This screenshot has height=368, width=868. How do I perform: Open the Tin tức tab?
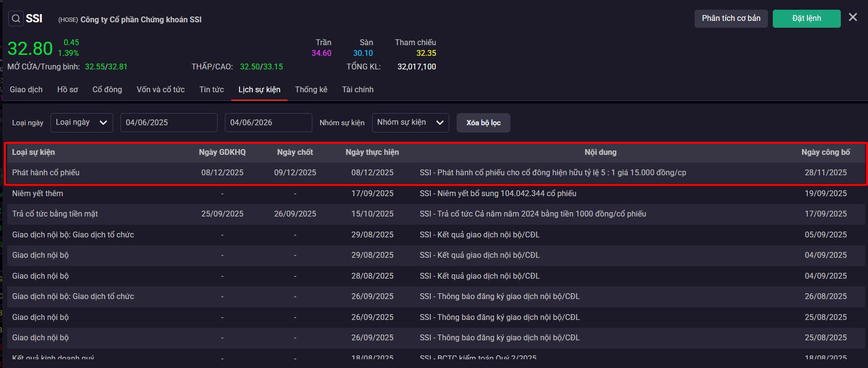(212, 89)
